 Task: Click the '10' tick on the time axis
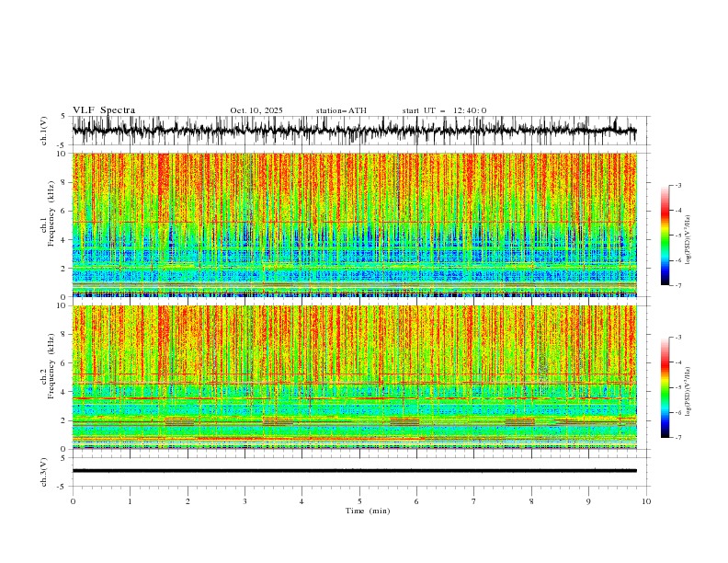646,501
